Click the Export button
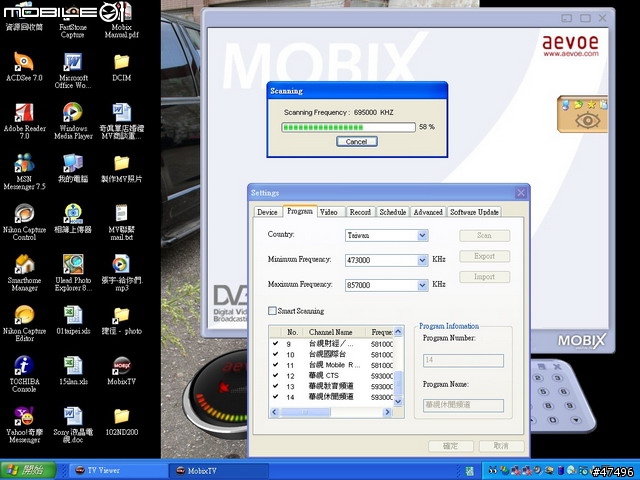640x480 pixels. (484, 256)
